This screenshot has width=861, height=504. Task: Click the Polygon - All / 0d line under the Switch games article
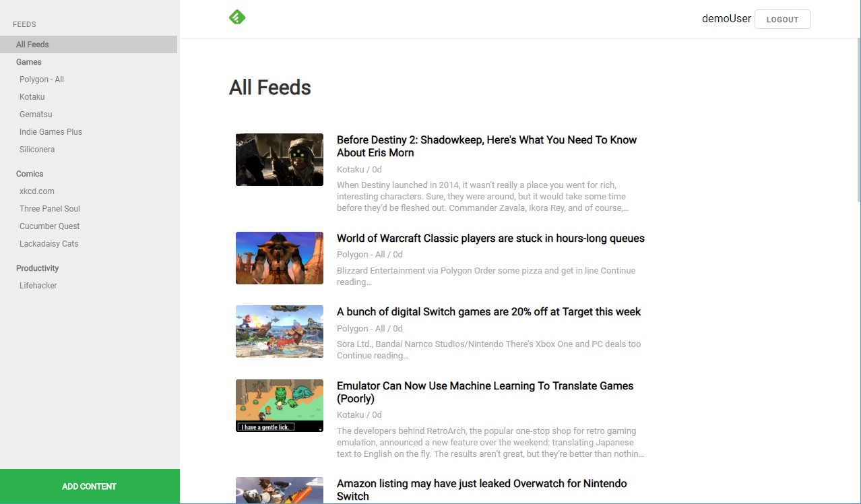click(370, 329)
